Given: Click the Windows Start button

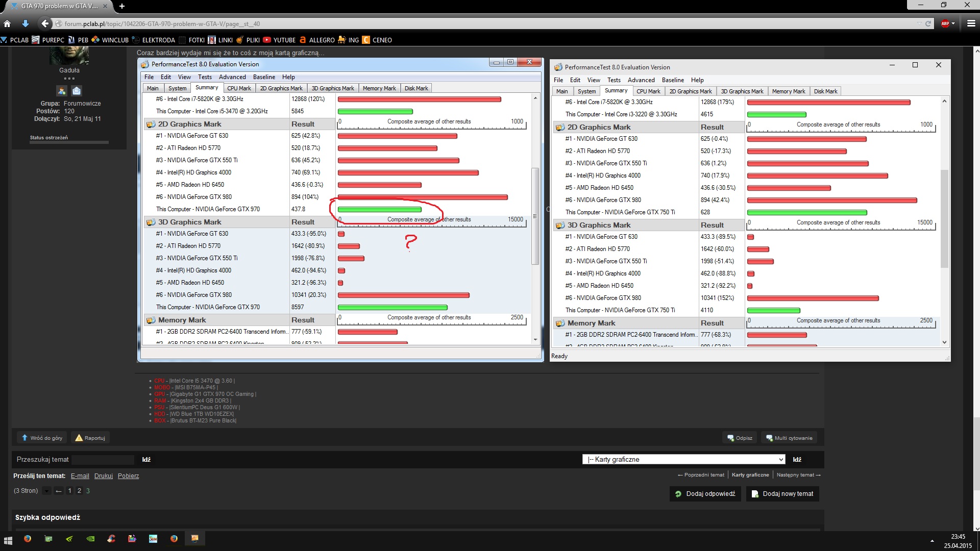Looking at the screenshot, I should pyautogui.click(x=8, y=539).
